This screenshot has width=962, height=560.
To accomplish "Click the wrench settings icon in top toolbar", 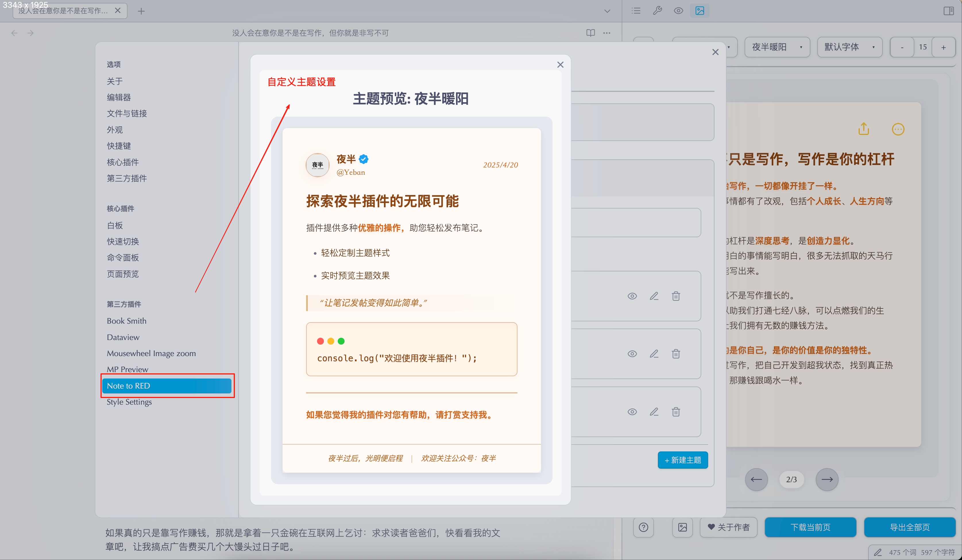I will pyautogui.click(x=657, y=11).
